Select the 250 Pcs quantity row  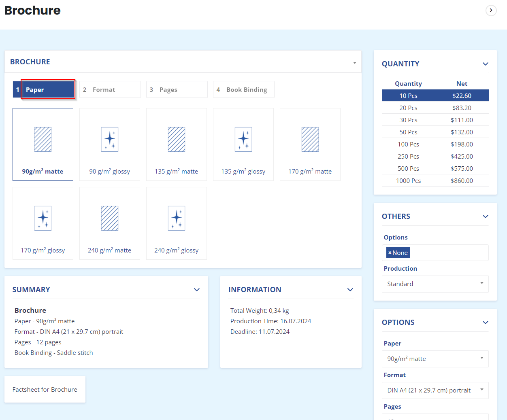pyautogui.click(x=435, y=156)
